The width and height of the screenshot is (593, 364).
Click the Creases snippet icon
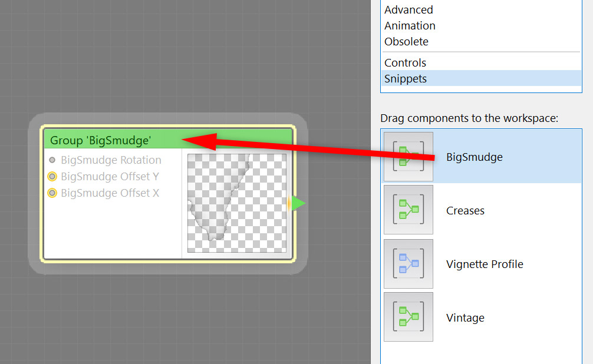tap(408, 210)
